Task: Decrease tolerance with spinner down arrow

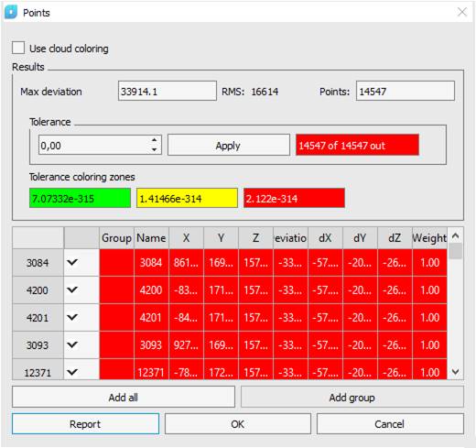Action: click(155, 149)
